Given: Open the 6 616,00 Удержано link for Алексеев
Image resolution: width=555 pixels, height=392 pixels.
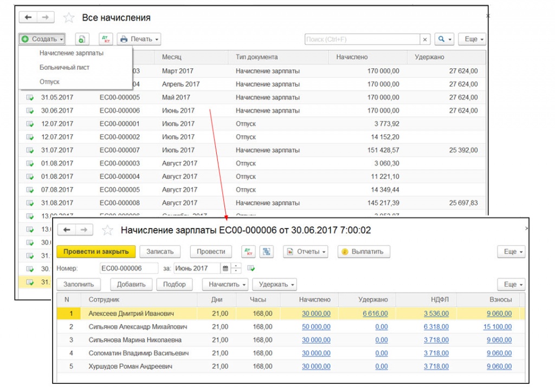Looking at the screenshot, I should 375,314.
